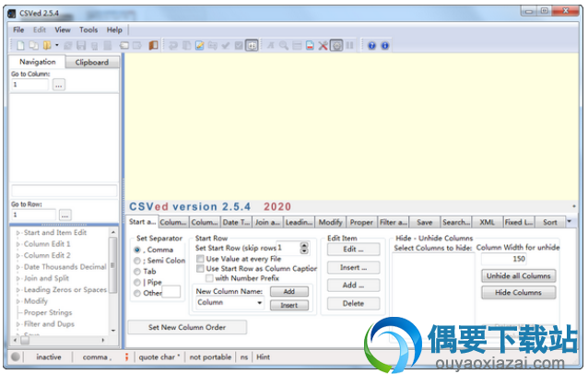
Task: Click the Unhide all Columns button
Action: 519,276
